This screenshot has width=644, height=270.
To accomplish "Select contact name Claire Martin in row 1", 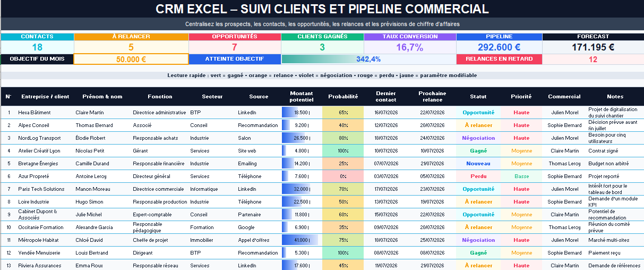I will pos(102,113).
